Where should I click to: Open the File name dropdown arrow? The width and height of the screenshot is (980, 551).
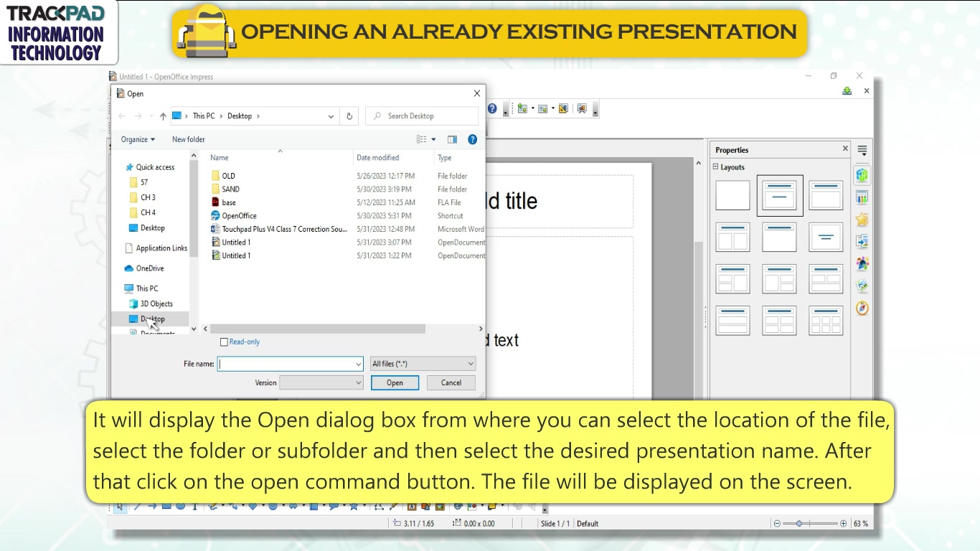coord(359,364)
